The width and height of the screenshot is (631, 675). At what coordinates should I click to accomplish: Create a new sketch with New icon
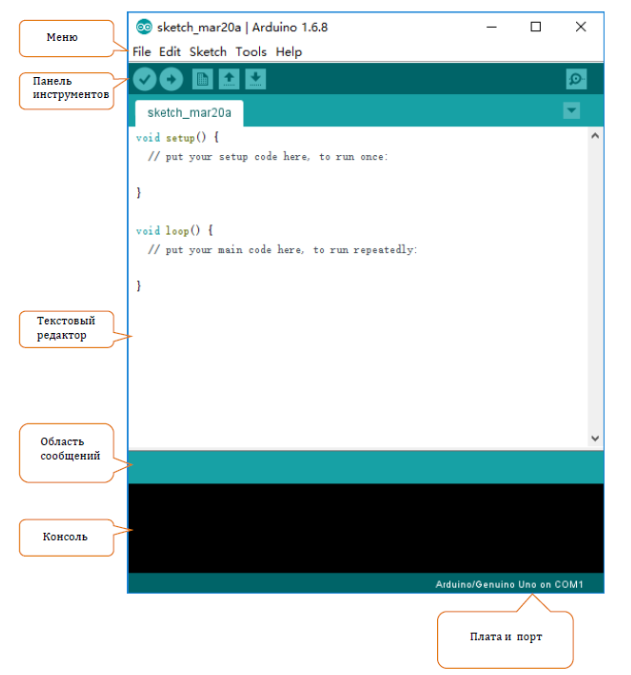click(x=202, y=79)
